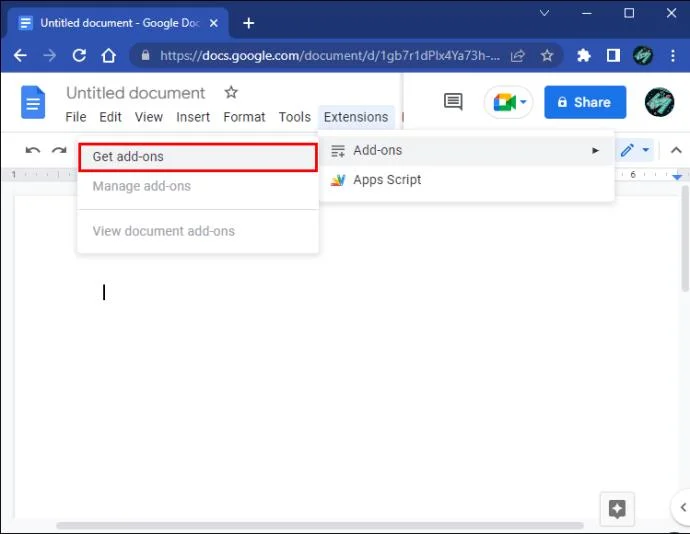Image resolution: width=690 pixels, height=534 pixels.
Task: Open a new browser tab
Action: [249, 23]
